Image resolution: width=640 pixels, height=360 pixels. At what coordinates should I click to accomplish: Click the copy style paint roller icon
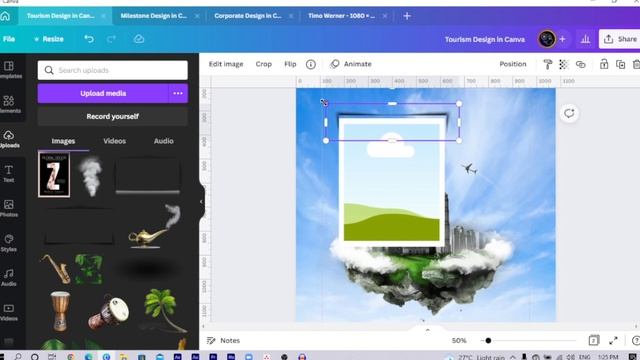(547, 64)
